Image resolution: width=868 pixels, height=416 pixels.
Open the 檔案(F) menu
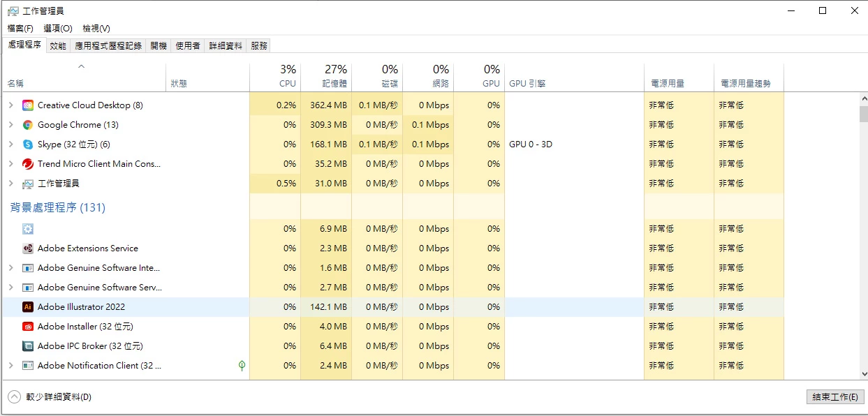point(20,29)
